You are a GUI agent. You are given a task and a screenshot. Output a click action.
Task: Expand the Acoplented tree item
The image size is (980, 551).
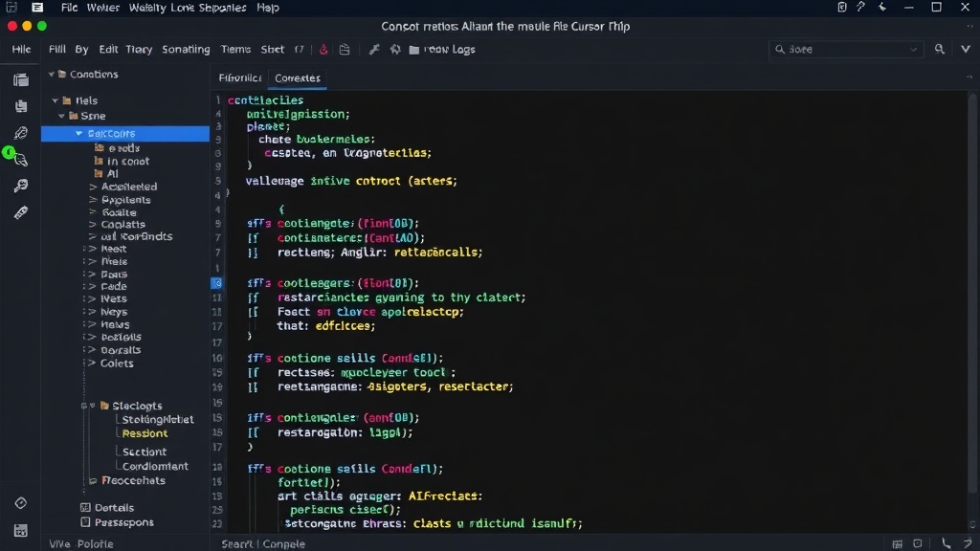tap(93, 187)
